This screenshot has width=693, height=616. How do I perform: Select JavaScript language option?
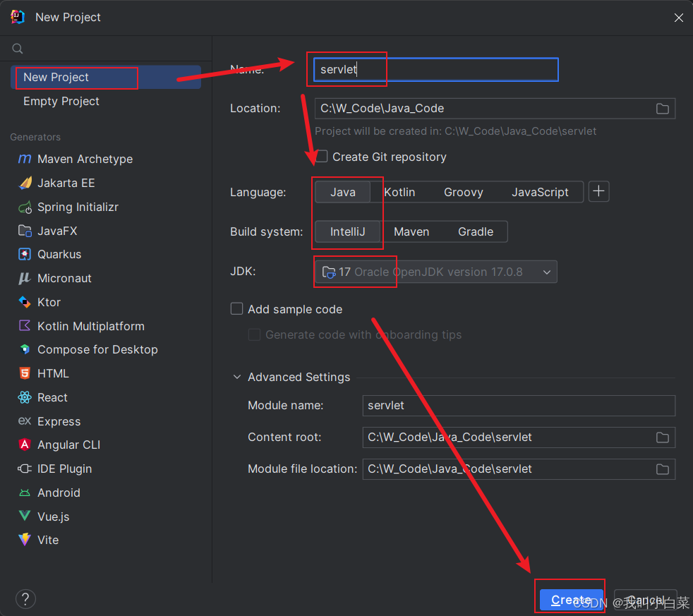coord(540,192)
